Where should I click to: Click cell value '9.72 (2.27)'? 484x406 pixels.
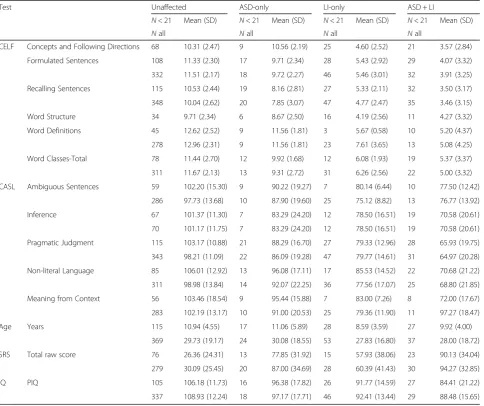click(287, 75)
